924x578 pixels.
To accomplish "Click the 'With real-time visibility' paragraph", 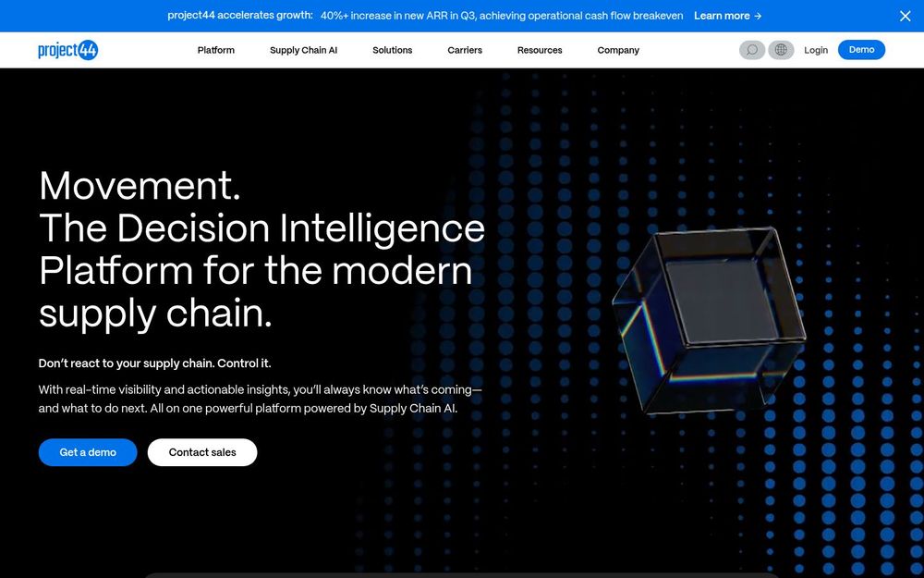I will [260, 399].
